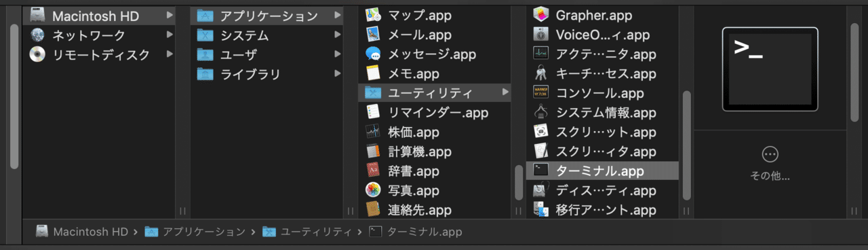This screenshot has height=250, width=868.
Task: Click the ユーティリティ folder icon in third column
Action: tap(373, 92)
